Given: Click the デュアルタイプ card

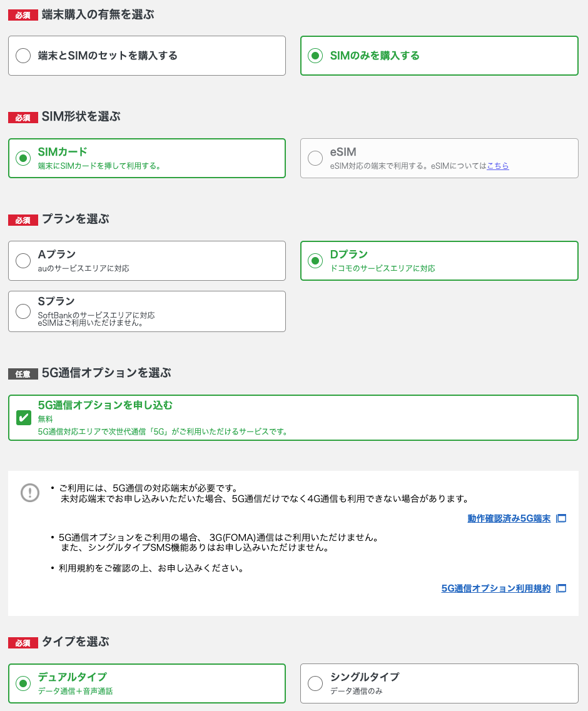Looking at the screenshot, I should coord(147,683).
